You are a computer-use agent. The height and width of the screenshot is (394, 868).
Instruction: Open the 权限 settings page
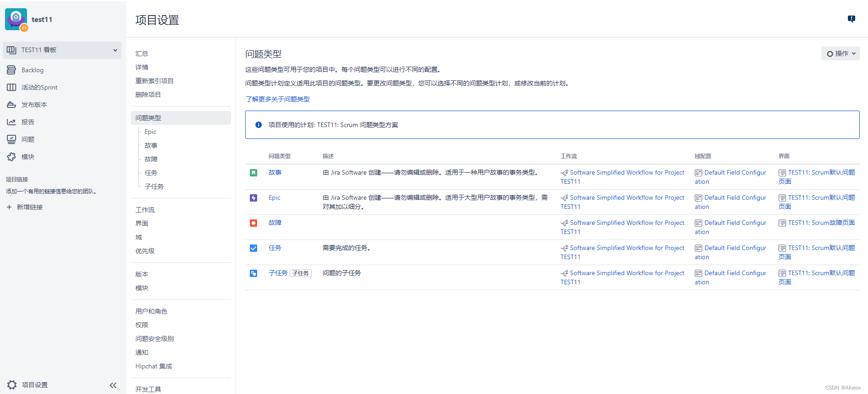click(142, 325)
